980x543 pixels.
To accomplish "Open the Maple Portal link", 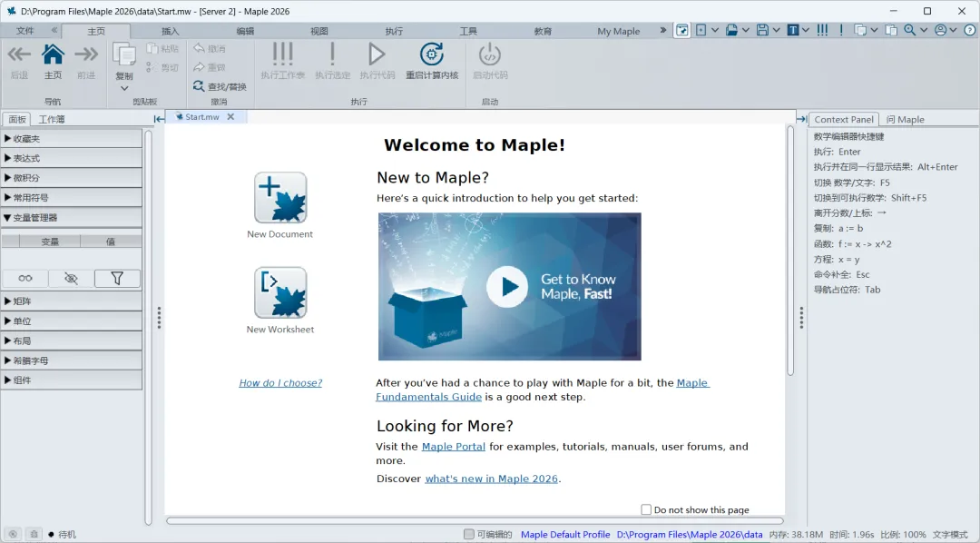I will [x=453, y=447].
